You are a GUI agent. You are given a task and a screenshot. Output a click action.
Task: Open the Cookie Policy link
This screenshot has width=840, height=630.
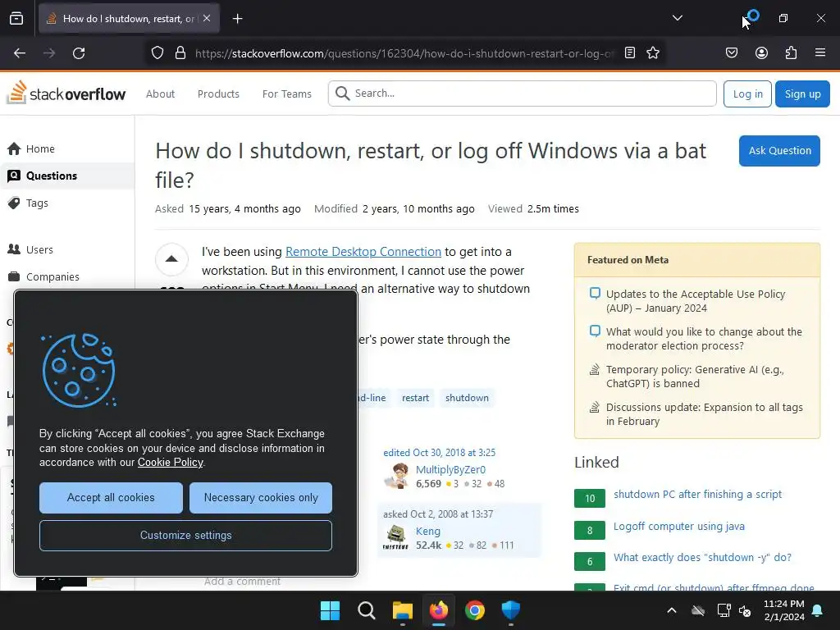[x=171, y=463]
